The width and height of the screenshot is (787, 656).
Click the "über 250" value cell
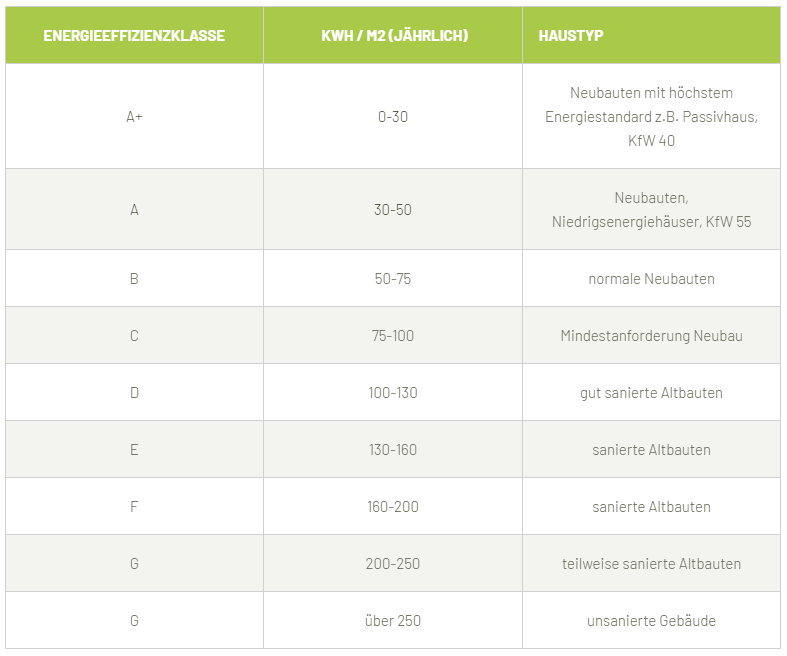tap(393, 621)
